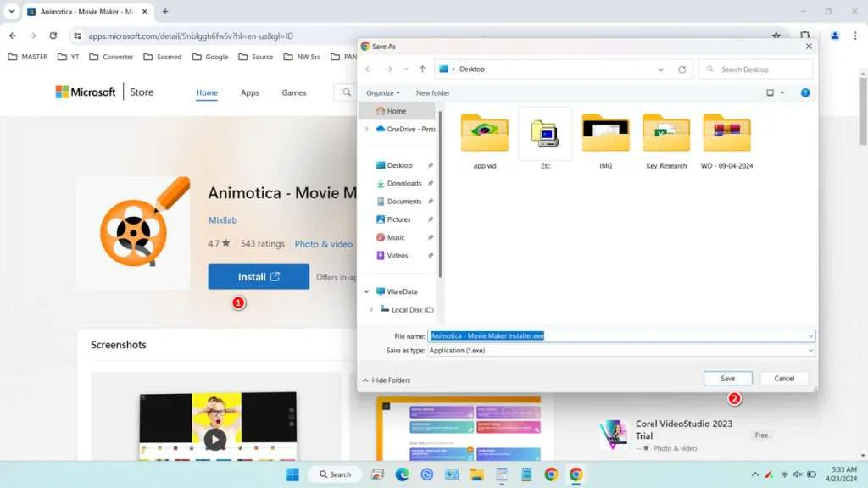This screenshot has width=868, height=488.
Task: Open Microsoft Edge from the taskbar
Action: (x=403, y=474)
